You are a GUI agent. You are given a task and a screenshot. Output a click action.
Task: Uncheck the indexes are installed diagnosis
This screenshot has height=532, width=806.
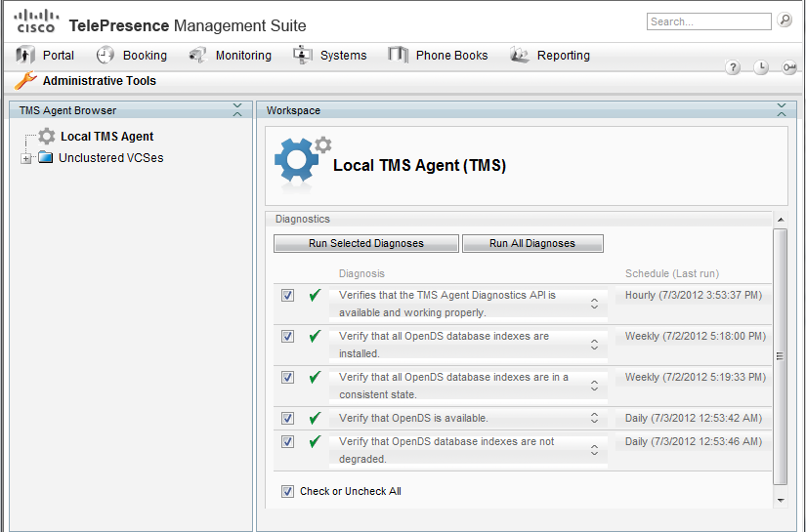point(288,337)
